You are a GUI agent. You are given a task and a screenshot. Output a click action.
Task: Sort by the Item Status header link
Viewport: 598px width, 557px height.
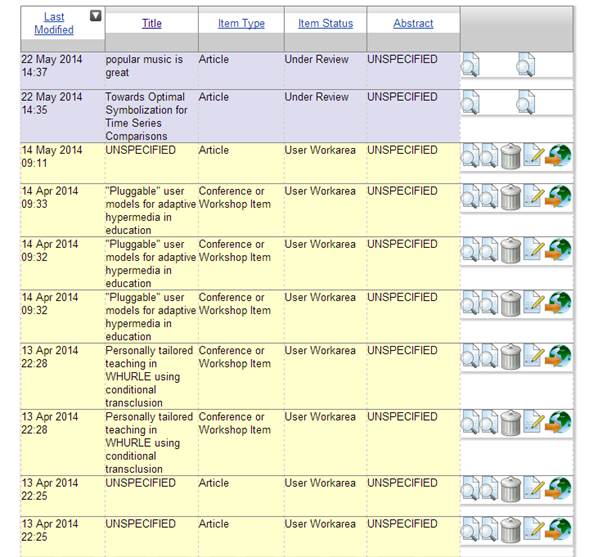326,23
